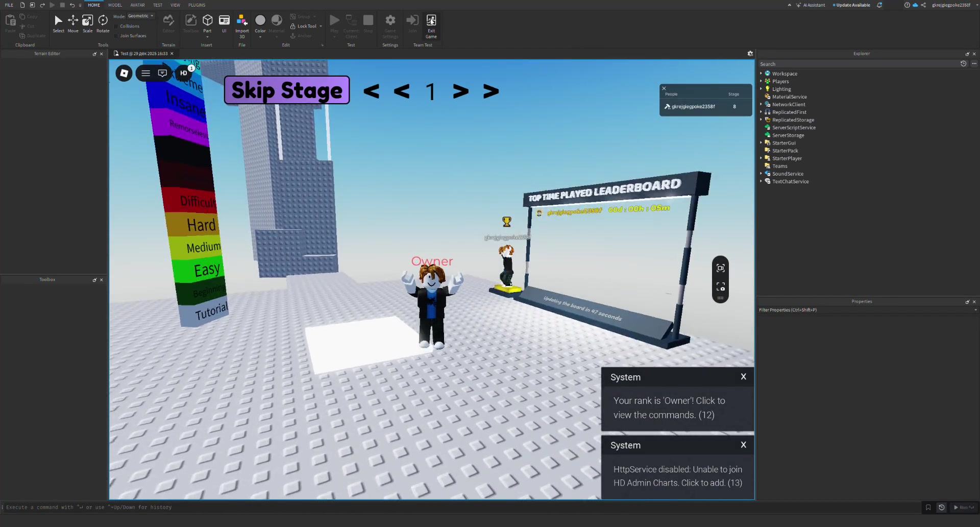The image size is (980, 527).
Task: Open the Color picker in ribbon
Action: click(260, 22)
